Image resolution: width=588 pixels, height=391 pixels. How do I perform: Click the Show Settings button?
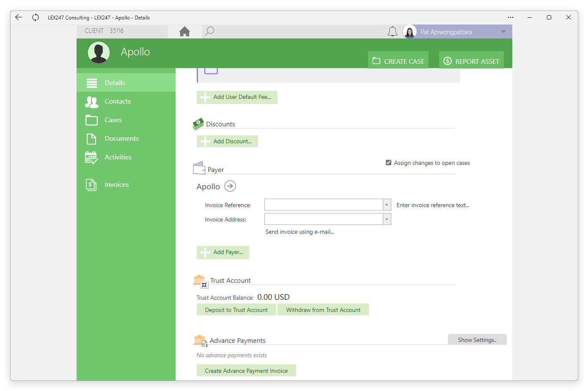tap(477, 340)
